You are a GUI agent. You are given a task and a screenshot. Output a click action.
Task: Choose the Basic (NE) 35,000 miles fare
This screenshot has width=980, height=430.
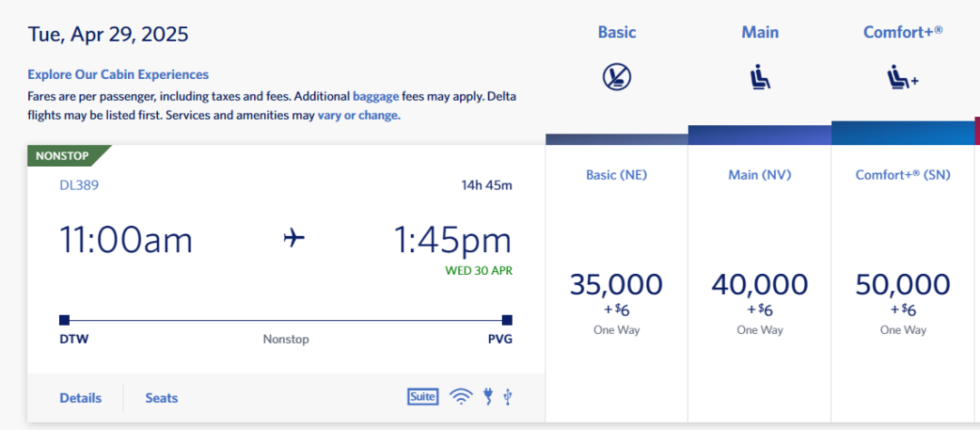[617, 284]
